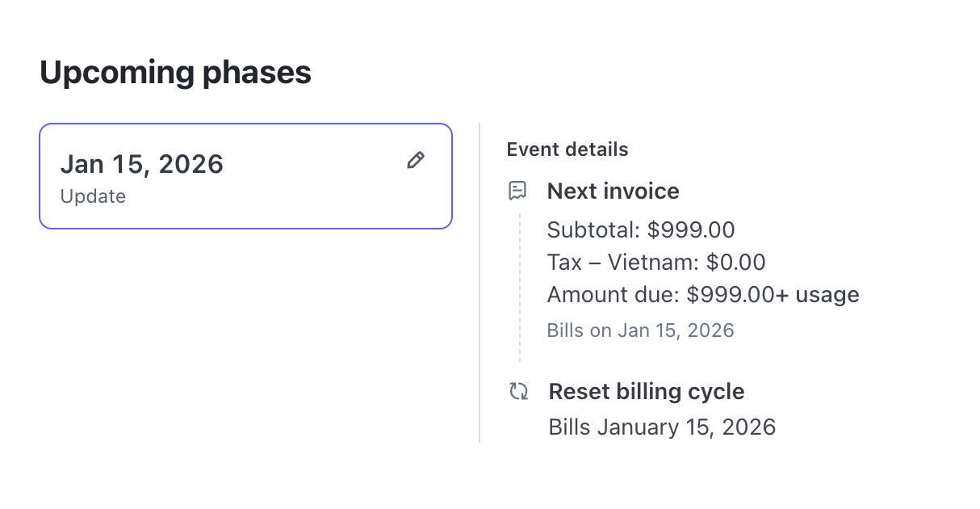
Task: Click the Next invoice receipt icon
Action: tap(517, 191)
